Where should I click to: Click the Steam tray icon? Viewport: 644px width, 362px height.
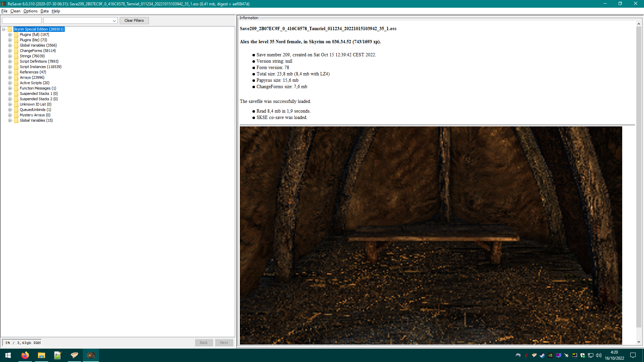coord(542,355)
